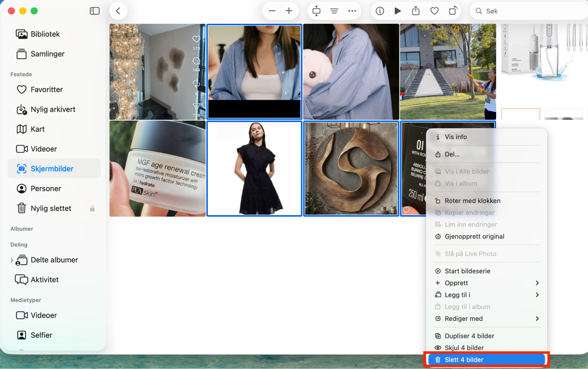Focus the Søk search field
Screen dimensions: 588x369
pos(529,11)
